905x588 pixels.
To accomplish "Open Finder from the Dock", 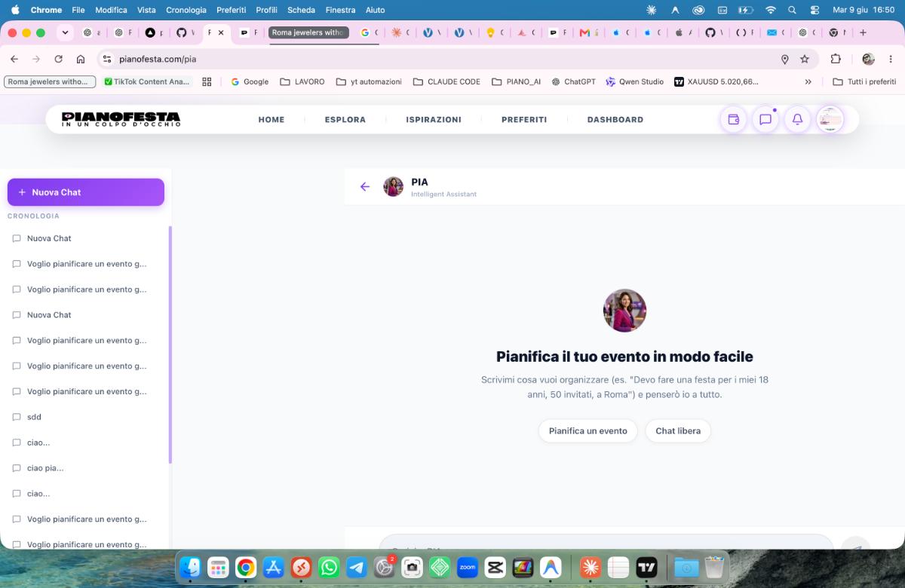I will (191, 567).
